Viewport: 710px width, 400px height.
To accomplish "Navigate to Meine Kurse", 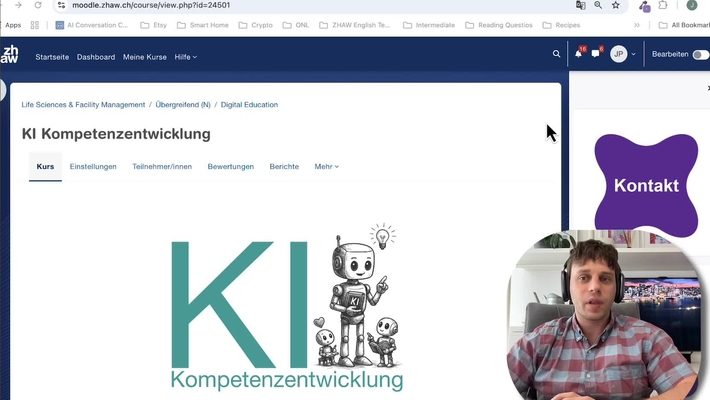I will tap(145, 57).
